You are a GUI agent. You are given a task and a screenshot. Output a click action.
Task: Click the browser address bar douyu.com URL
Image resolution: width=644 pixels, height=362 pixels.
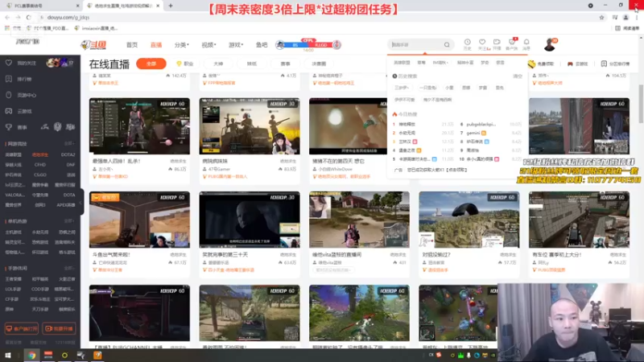click(x=68, y=17)
